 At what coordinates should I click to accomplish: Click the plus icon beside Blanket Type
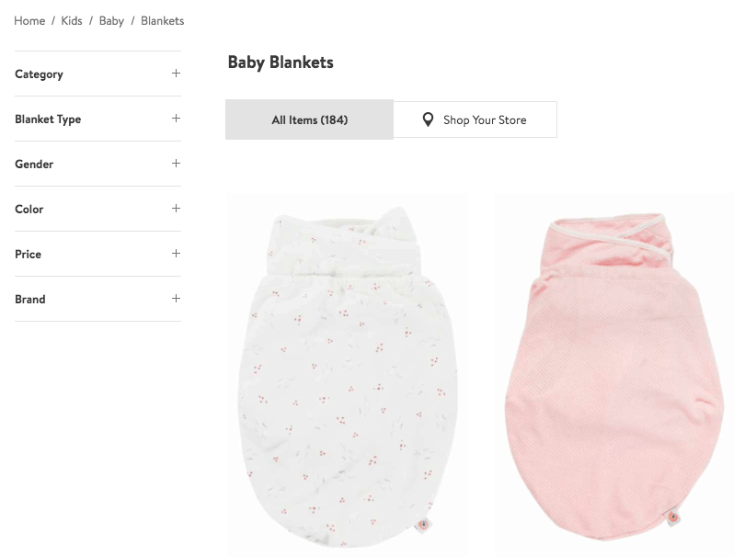point(176,119)
